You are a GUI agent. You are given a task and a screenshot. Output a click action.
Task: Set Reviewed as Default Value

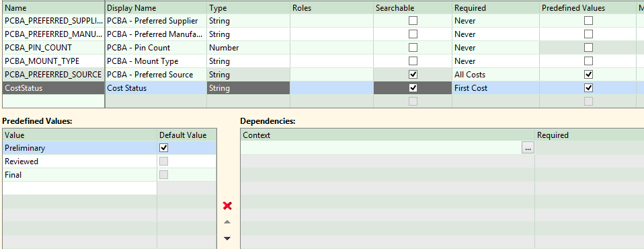coord(164,162)
